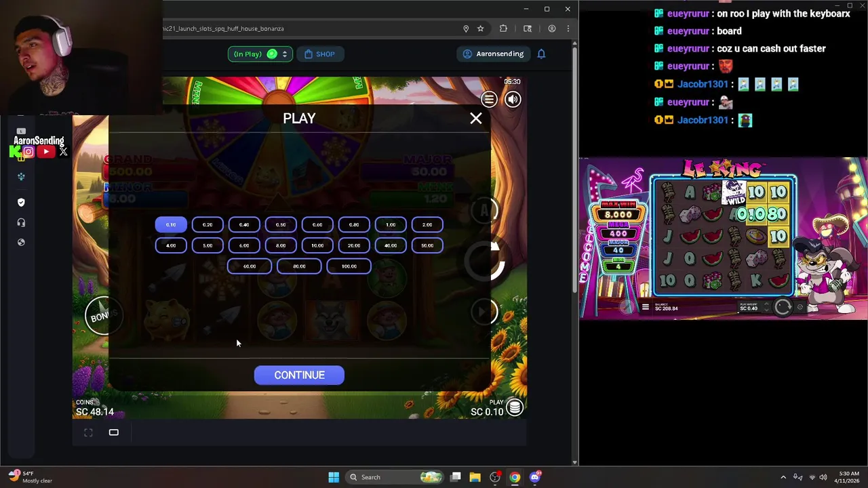The height and width of the screenshot is (488, 868).
Task: Bookmark this page with the star icon
Action: (480, 28)
